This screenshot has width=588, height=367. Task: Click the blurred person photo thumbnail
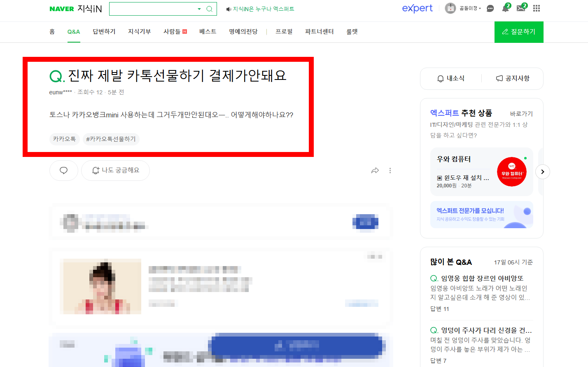(x=100, y=287)
